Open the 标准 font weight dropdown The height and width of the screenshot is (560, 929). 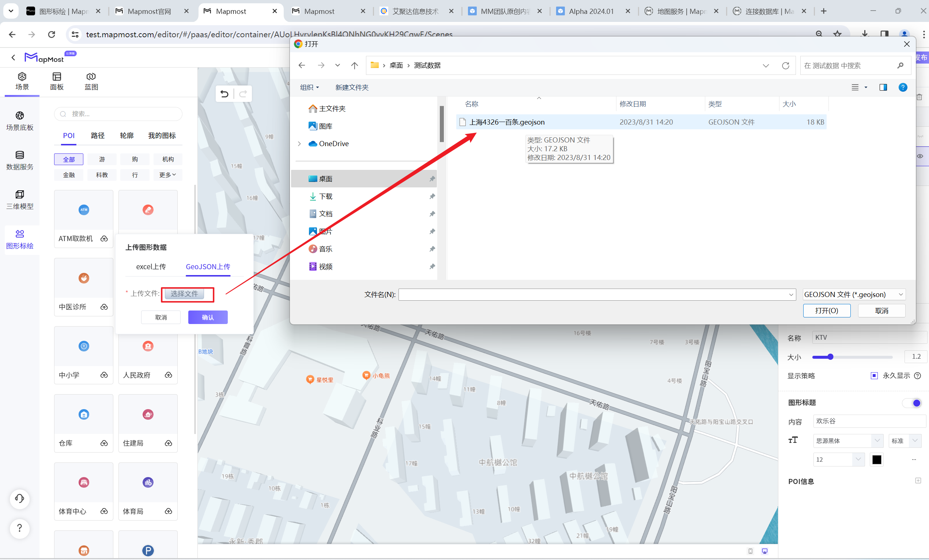click(905, 441)
